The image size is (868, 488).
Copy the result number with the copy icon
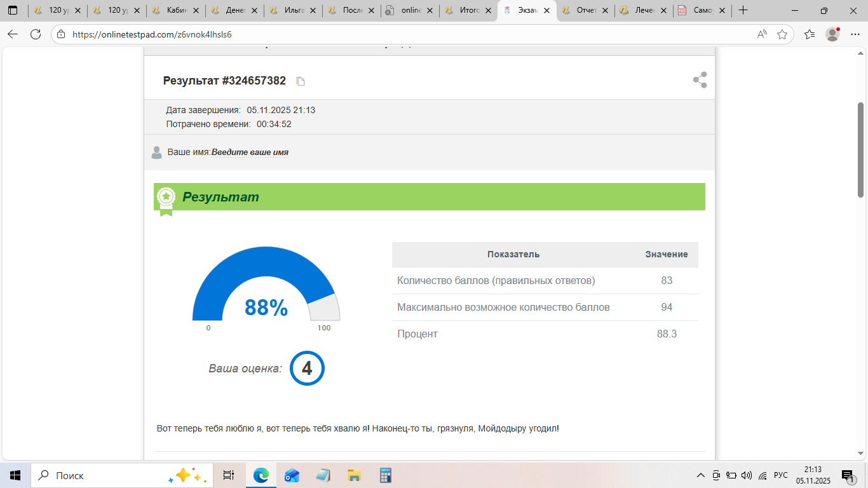click(x=301, y=81)
